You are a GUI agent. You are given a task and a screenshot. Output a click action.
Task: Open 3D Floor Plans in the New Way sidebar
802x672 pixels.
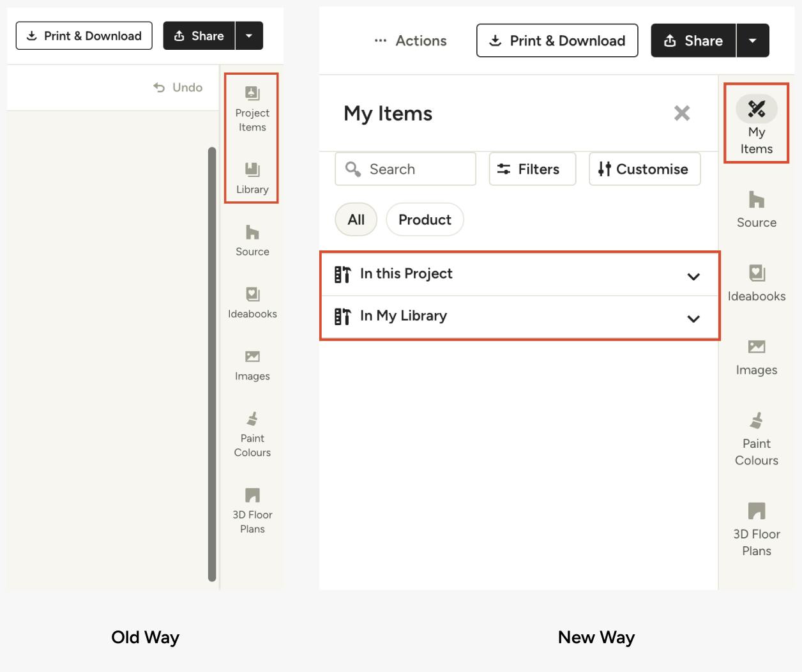pyautogui.click(x=756, y=530)
